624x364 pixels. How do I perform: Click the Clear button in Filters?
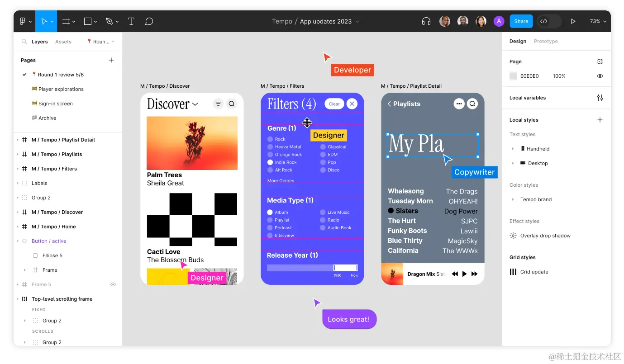click(334, 104)
